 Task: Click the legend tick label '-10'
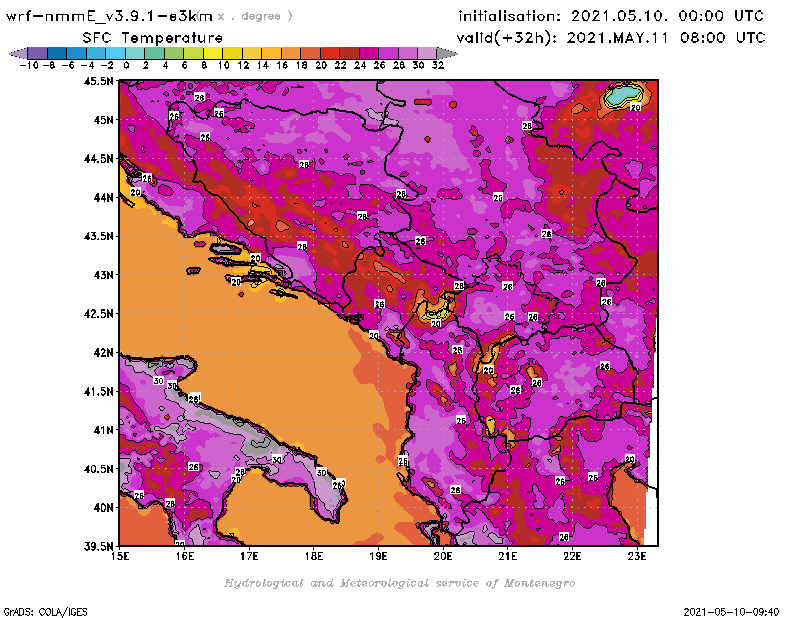pos(29,65)
